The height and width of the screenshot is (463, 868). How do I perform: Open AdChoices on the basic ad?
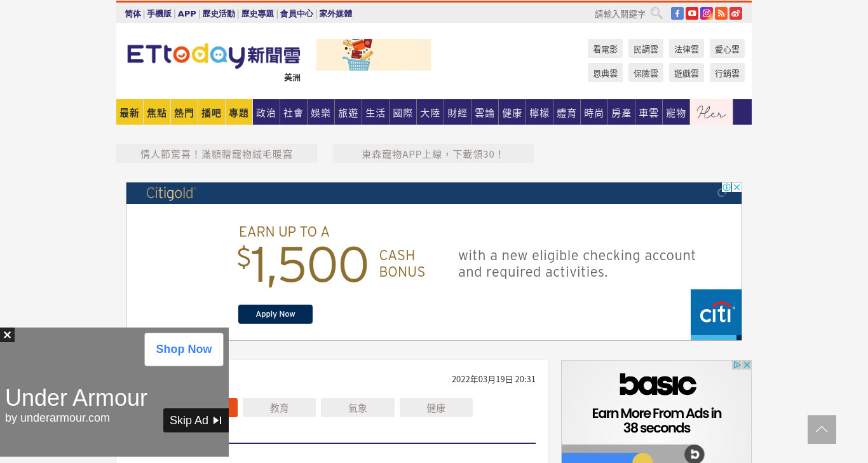click(737, 365)
